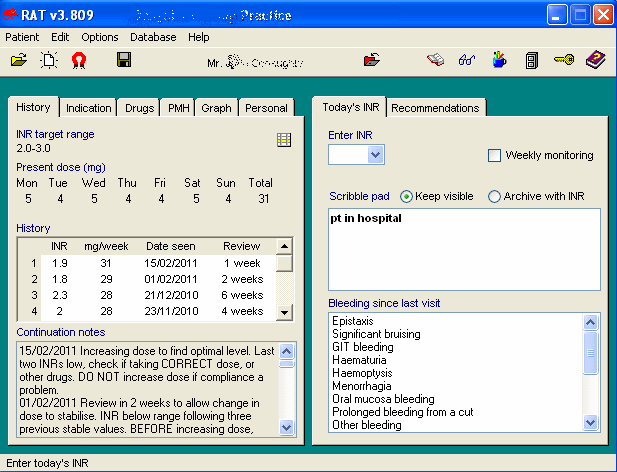Screen dimensions: 617x472
Task: Click the red folder toolbar icon
Action: [x=371, y=60]
